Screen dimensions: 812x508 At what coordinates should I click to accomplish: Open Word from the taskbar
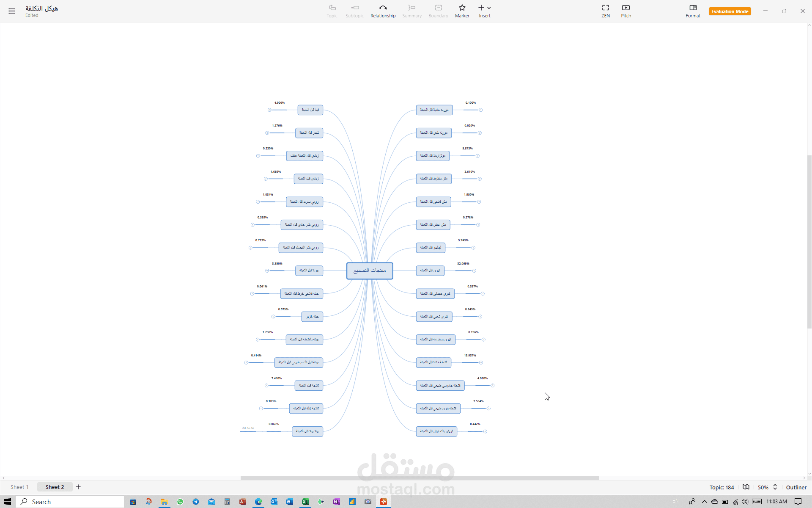point(289,502)
